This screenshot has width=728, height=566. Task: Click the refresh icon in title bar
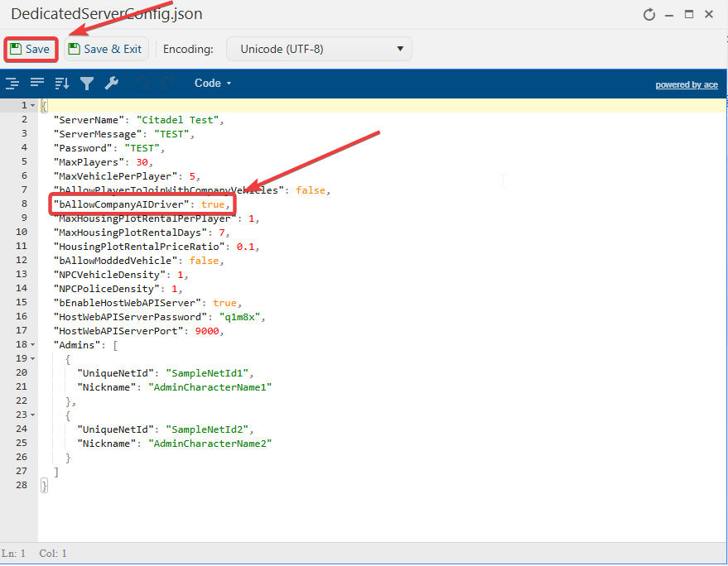[x=649, y=15]
